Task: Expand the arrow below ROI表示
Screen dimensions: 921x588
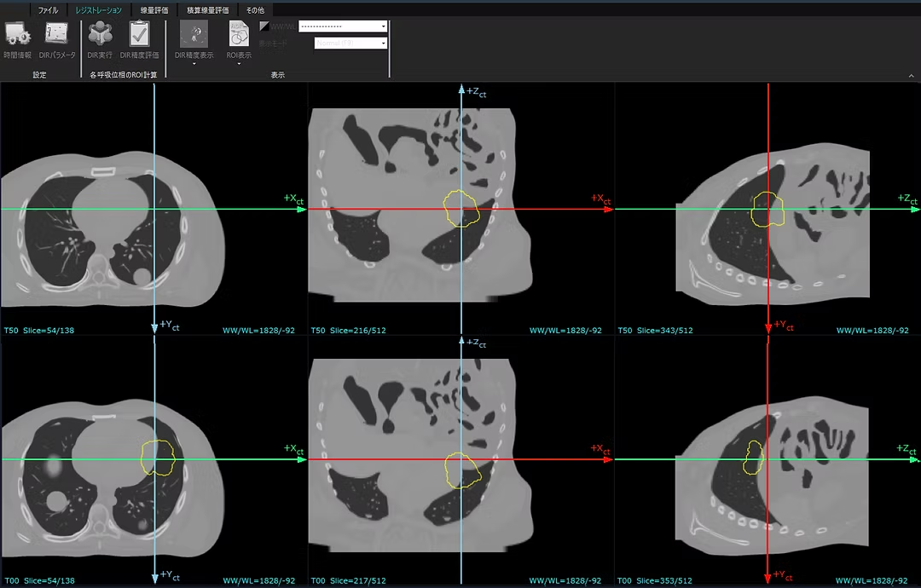Action: pyautogui.click(x=239, y=63)
